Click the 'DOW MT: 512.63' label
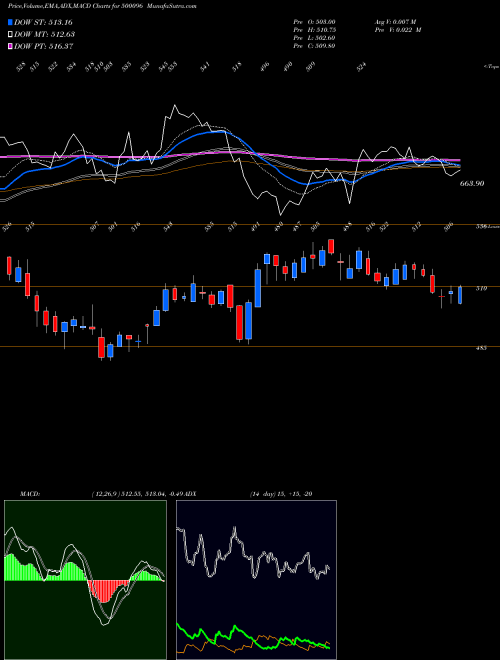This screenshot has height=660, width=500. [44, 34]
